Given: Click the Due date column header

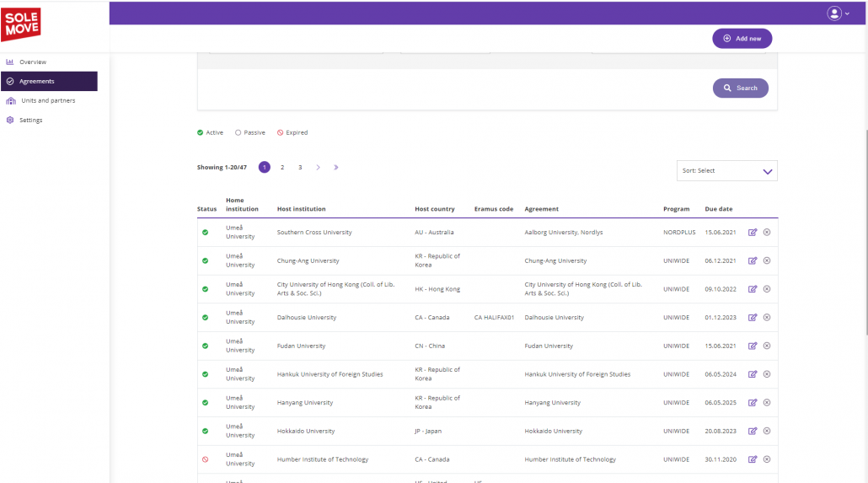Looking at the screenshot, I should 719,209.
